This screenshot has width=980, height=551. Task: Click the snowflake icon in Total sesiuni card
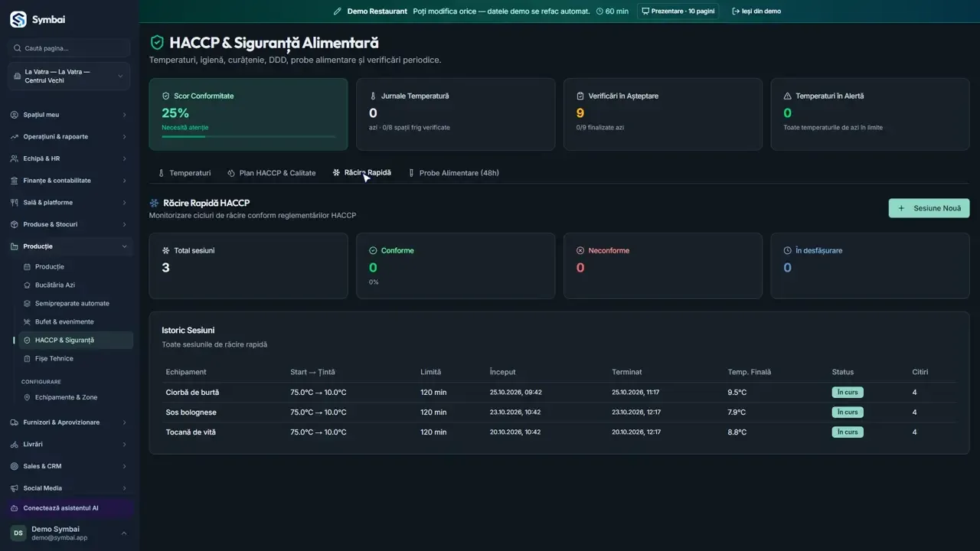tap(165, 250)
